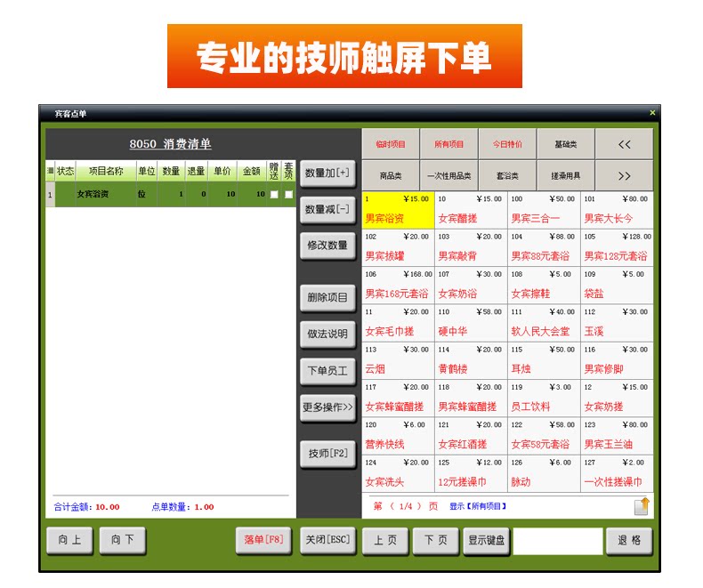
Task: Click the 项目名称 column header
Action: click(106, 171)
